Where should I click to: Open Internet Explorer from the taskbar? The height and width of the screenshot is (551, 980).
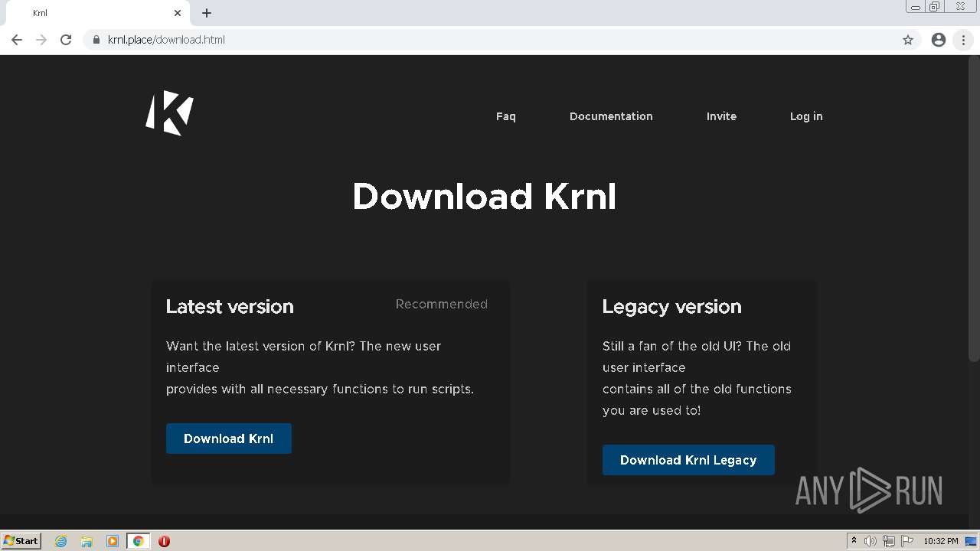(x=61, y=541)
